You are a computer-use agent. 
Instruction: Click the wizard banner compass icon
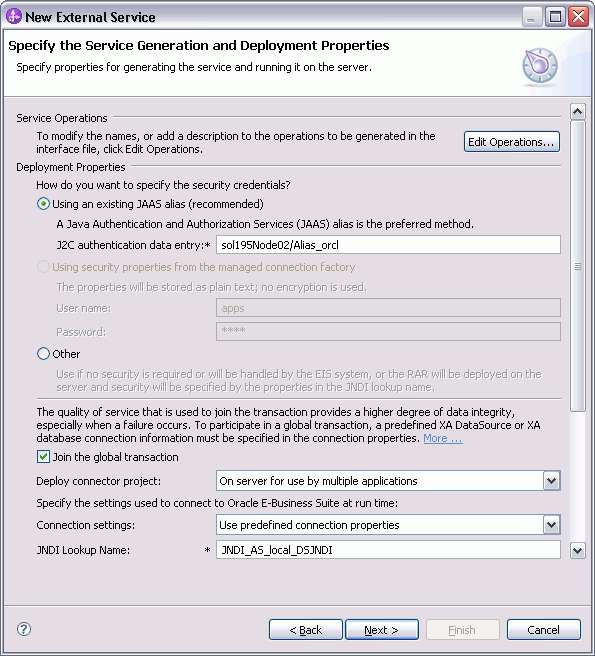coord(539,66)
